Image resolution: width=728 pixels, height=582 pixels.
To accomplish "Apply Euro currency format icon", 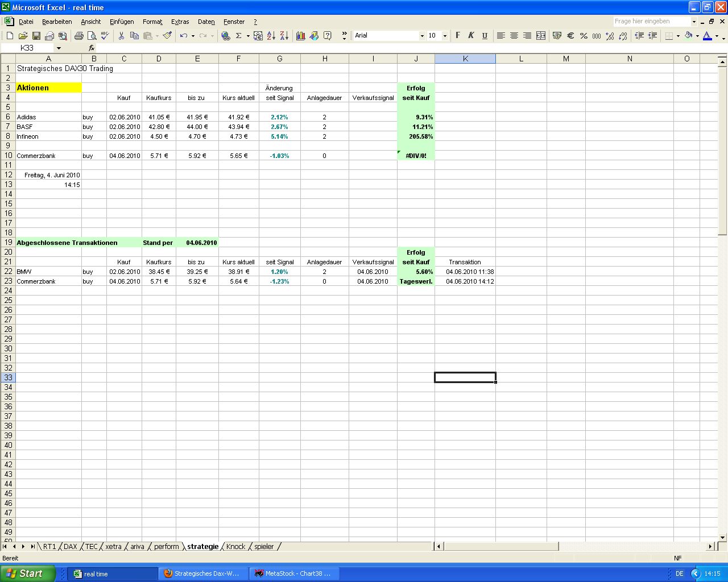I will click(x=570, y=35).
